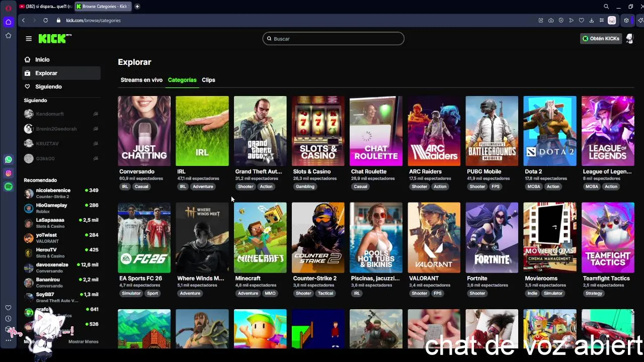Open the Opera sidebar bookmarks star
The image size is (644, 362).
(8, 36)
